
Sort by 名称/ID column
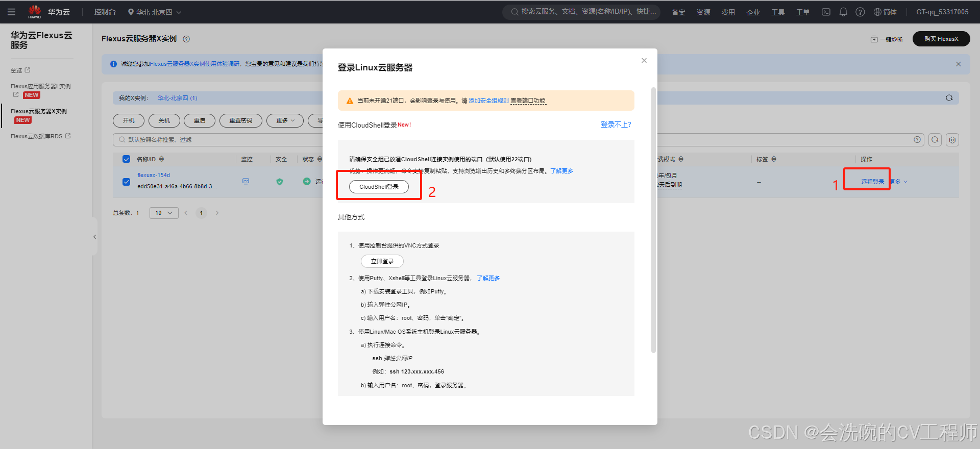tap(162, 159)
